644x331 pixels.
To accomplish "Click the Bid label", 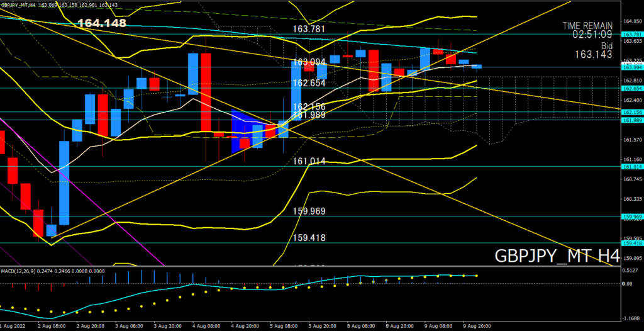I will pyautogui.click(x=606, y=45).
